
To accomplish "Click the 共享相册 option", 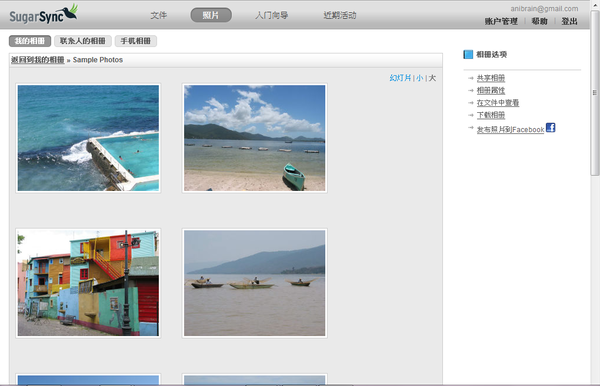I will tap(491, 78).
